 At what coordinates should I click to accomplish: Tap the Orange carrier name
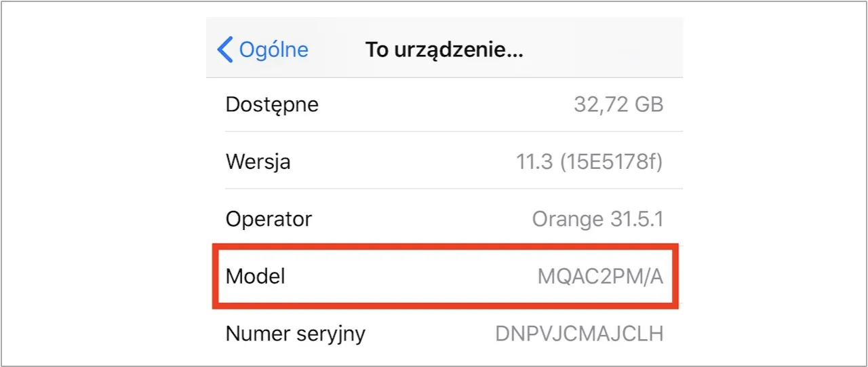tap(568, 220)
